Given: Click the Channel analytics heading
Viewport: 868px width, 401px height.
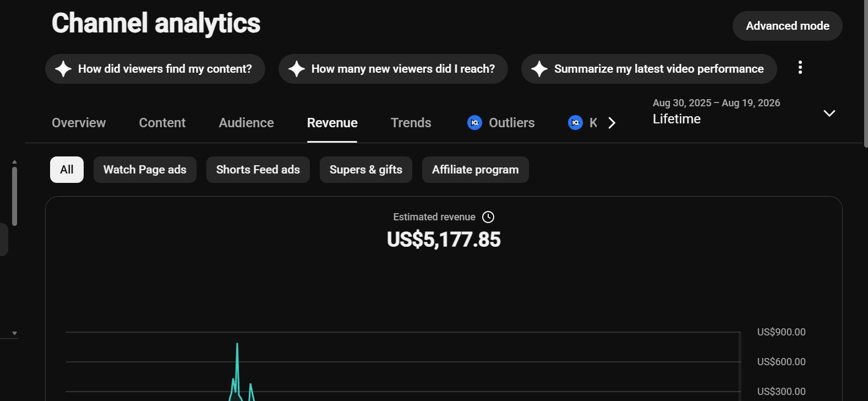Looking at the screenshot, I should (156, 23).
